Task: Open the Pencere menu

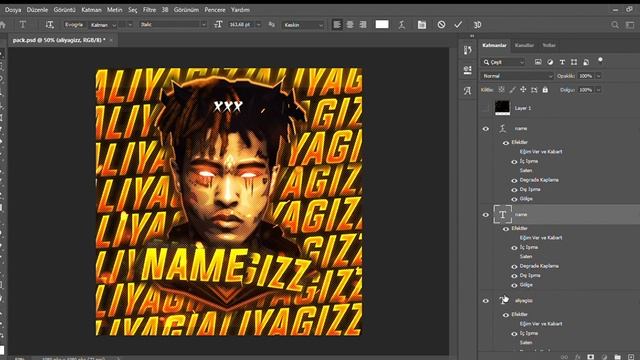Action: (214, 10)
